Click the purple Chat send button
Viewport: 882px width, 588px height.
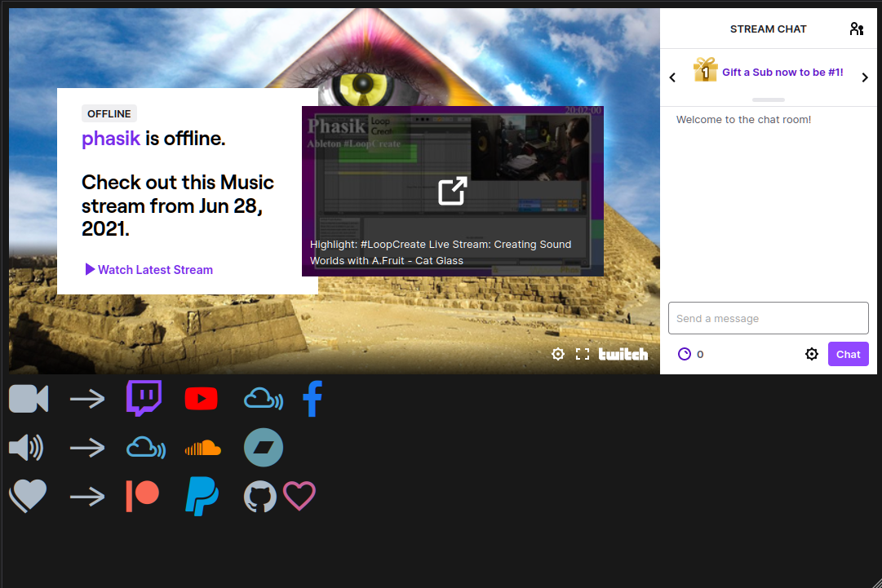849,354
